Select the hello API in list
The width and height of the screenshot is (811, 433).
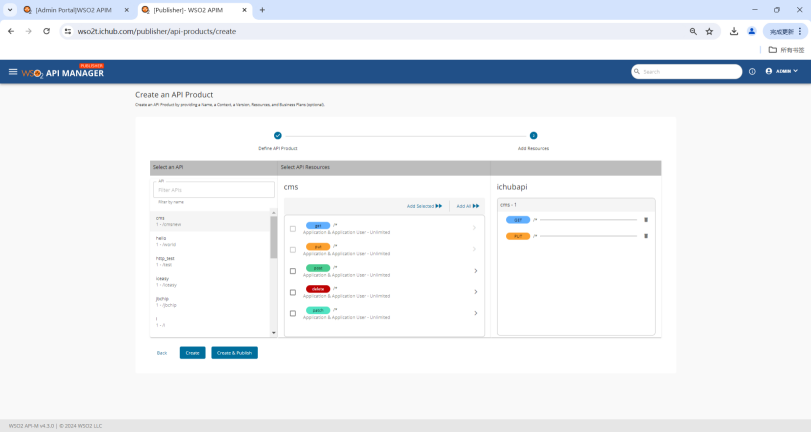[161, 240]
